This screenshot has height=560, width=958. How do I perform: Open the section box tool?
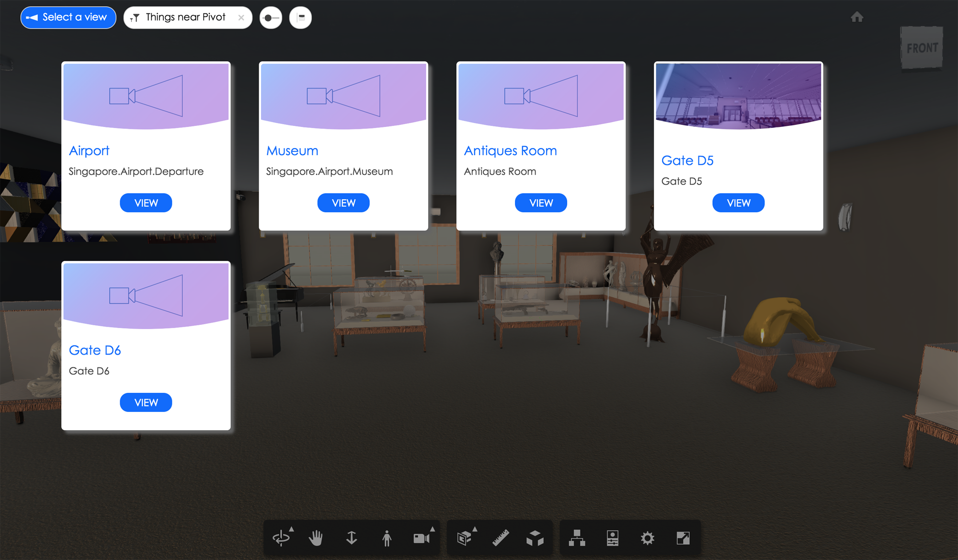pyautogui.click(x=465, y=538)
